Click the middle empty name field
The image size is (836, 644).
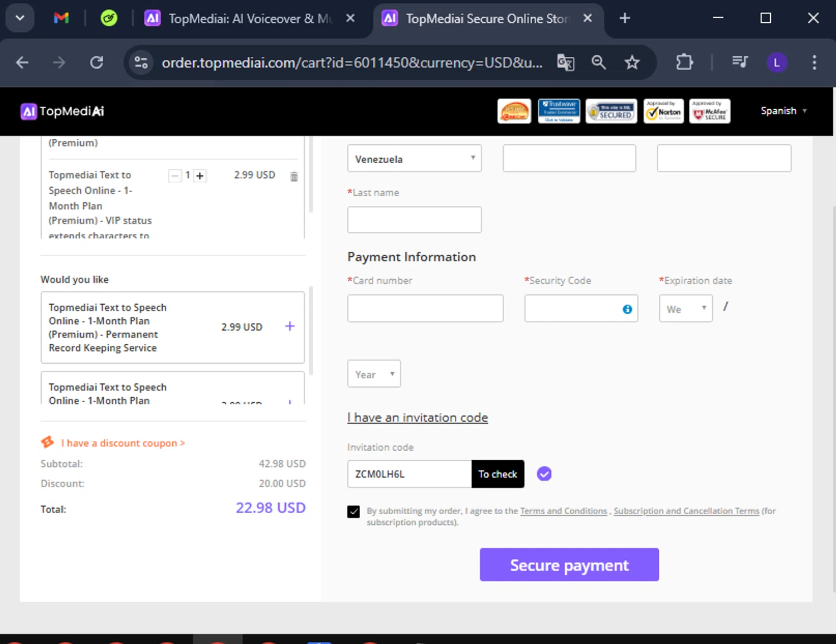click(x=569, y=158)
